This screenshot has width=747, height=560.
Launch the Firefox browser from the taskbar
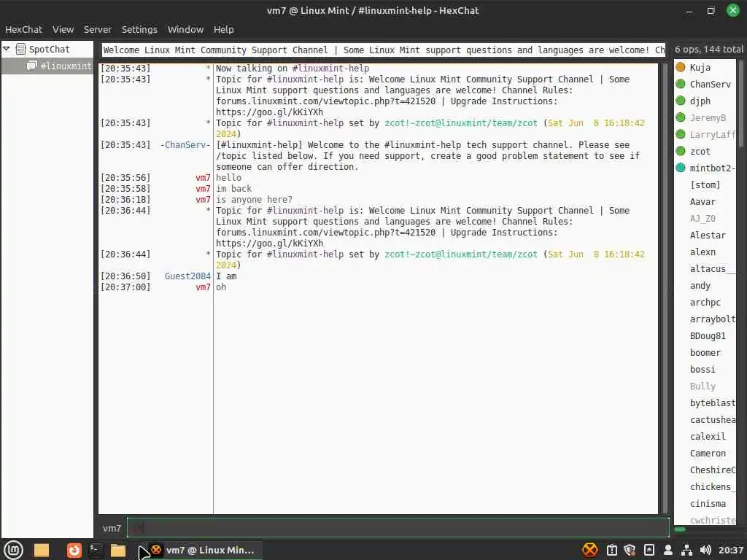coord(74,550)
